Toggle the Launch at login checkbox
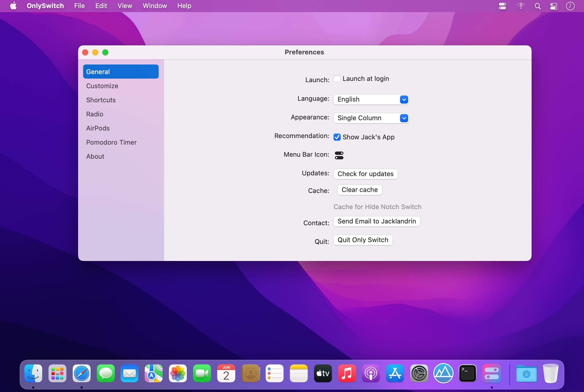Image resolution: width=584 pixels, height=392 pixels. pyautogui.click(x=337, y=79)
